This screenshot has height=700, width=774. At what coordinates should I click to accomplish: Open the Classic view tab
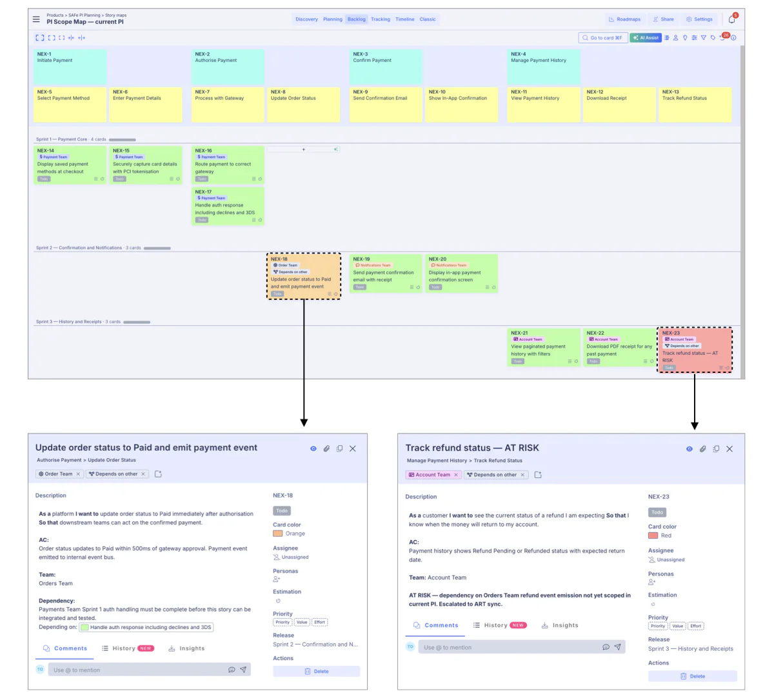[x=428, y=19]
